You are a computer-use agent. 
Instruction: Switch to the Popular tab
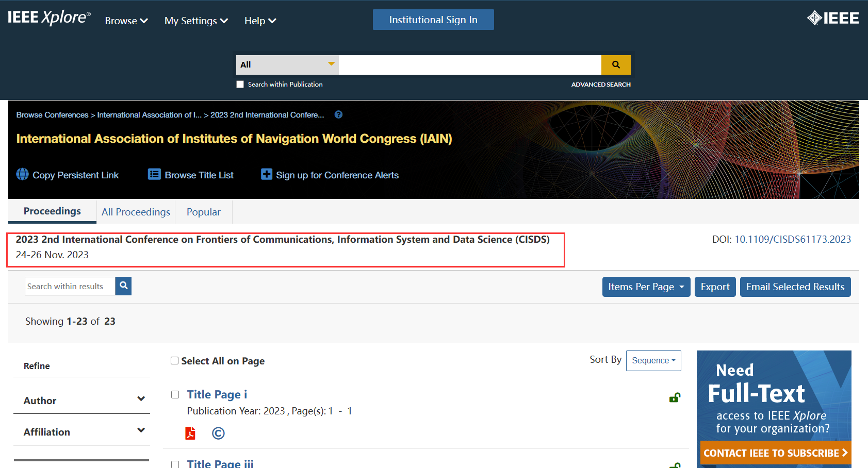(204, 212)
